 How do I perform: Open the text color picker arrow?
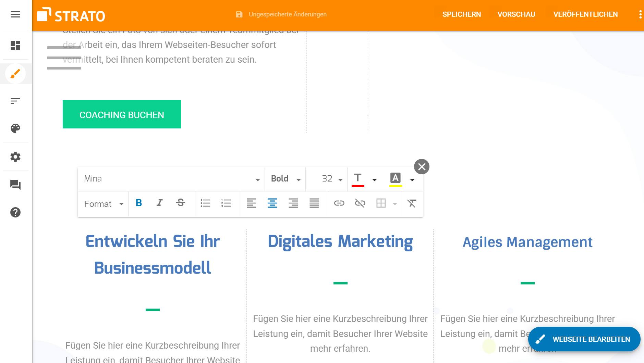[375, 179]
